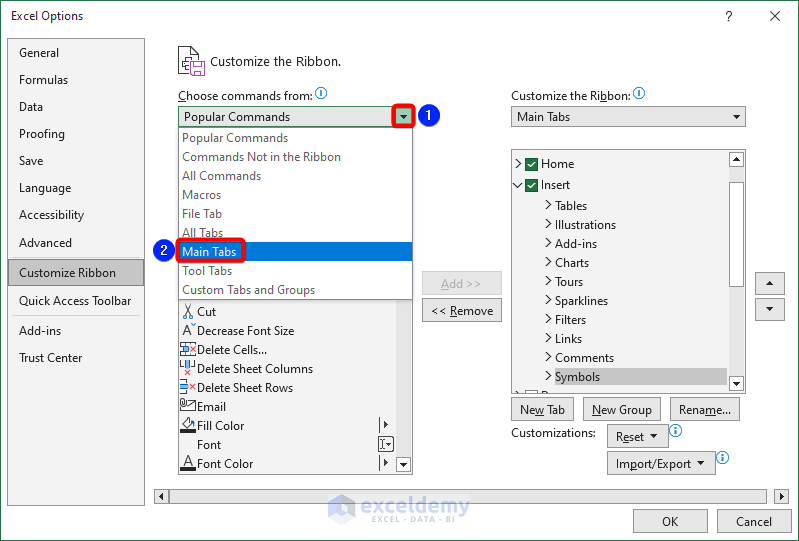
Task: Select Main Tabs in dropdown list
Action: pos(295,252)
